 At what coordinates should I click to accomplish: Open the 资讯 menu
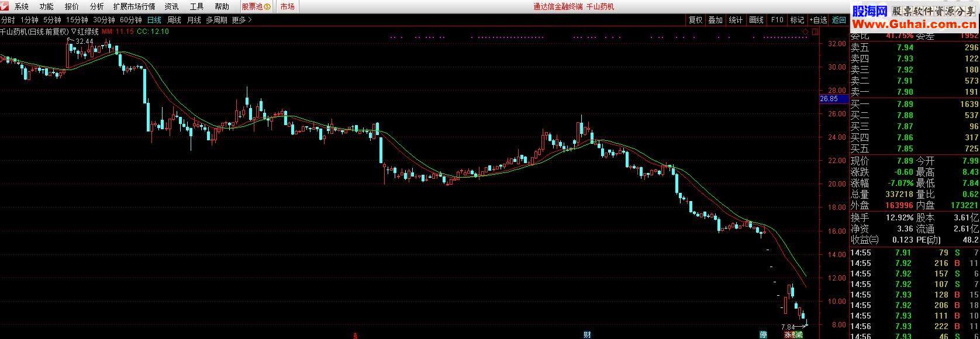point(172,6)
